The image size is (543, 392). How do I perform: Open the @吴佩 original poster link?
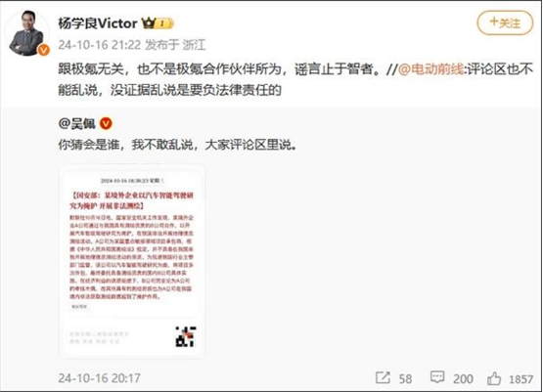[77, 123]
